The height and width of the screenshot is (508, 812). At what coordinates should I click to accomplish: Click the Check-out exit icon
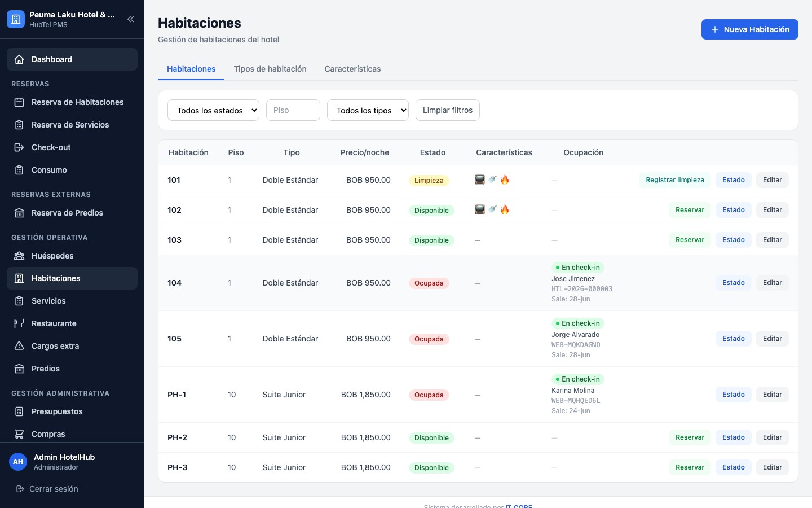pyautogui.click(x=19, y=147)
